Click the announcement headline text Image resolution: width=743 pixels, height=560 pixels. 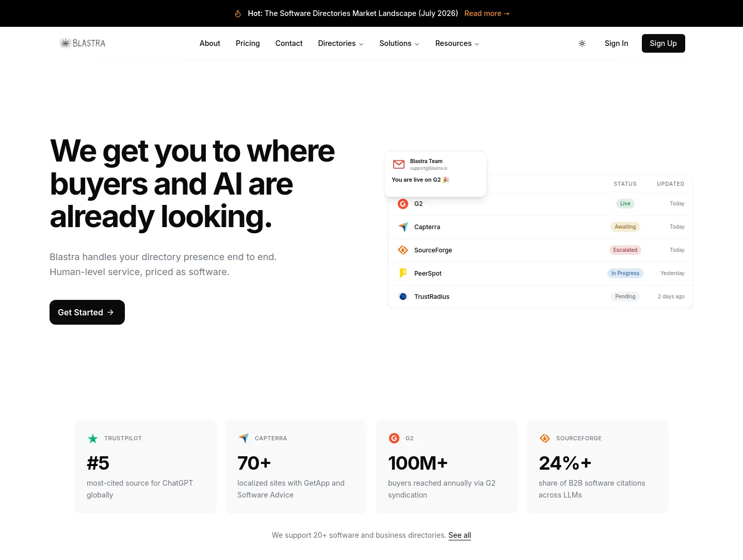coord(353,13)
